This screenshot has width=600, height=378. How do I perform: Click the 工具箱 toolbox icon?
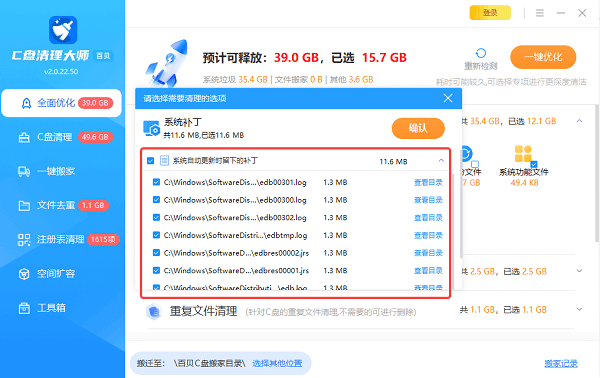pos(24,308)
